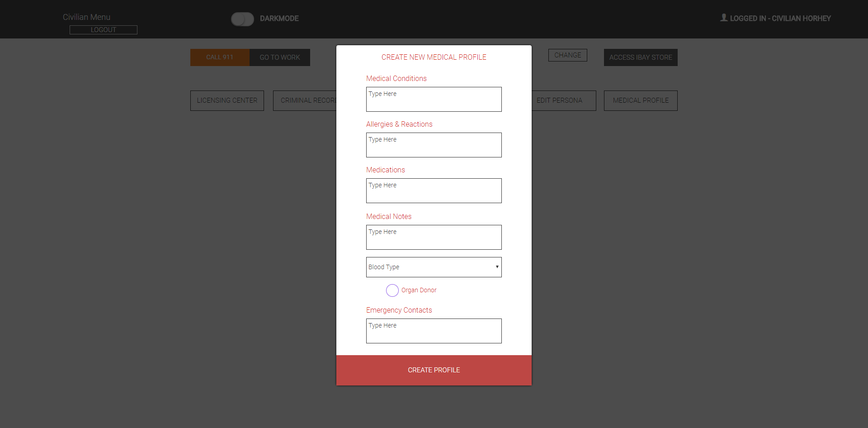868x428 pixels.
Task: Open the Licensing Center menu item
Action: (x=227, y=100)
